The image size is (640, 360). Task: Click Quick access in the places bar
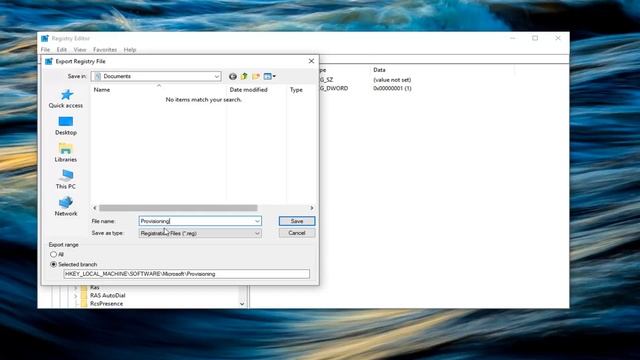pos(66,99)
